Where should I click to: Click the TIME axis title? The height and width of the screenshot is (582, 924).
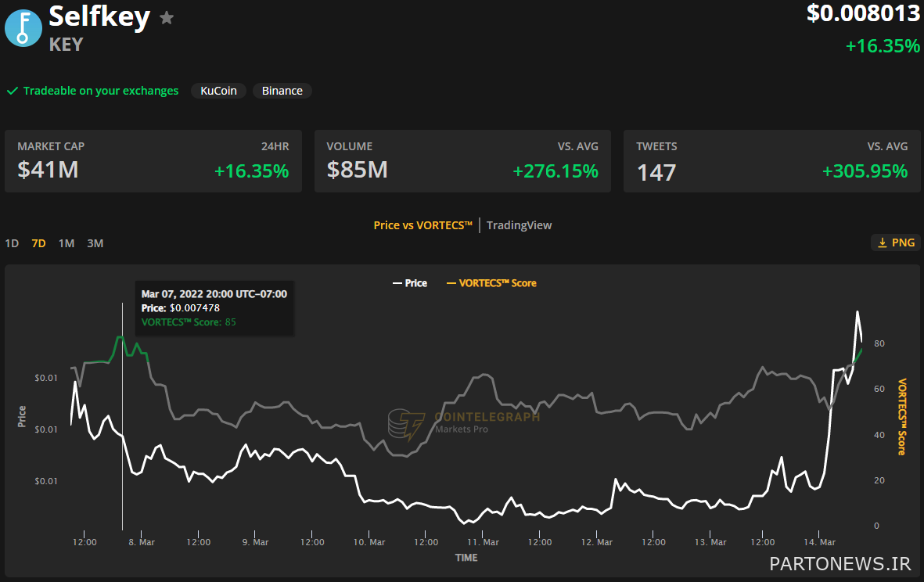pyautogui.click(x=466, y=557)
